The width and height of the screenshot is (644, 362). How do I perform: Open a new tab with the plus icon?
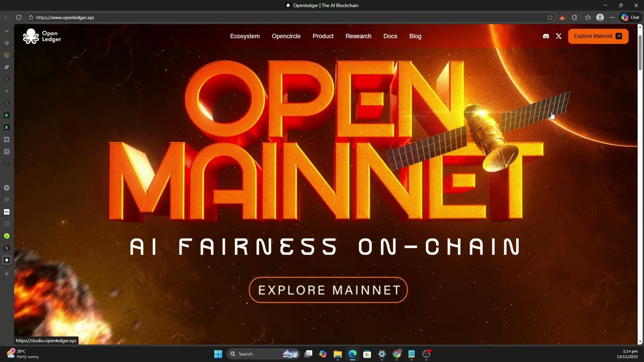coord(7,274)
